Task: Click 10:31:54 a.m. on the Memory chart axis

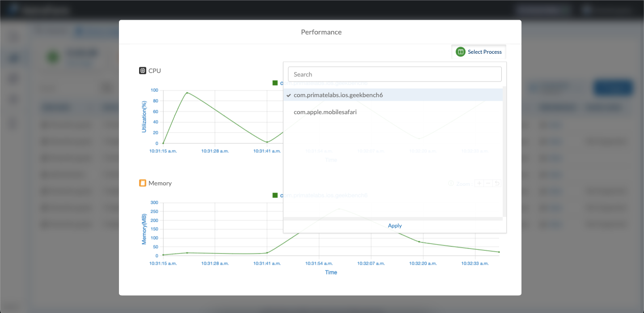Action: (x=319, y=264)
